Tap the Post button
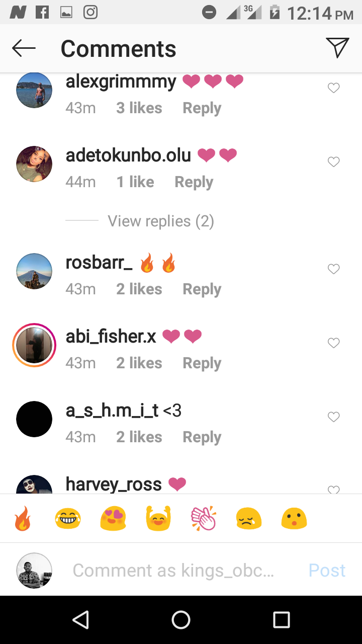 [327, 570]
